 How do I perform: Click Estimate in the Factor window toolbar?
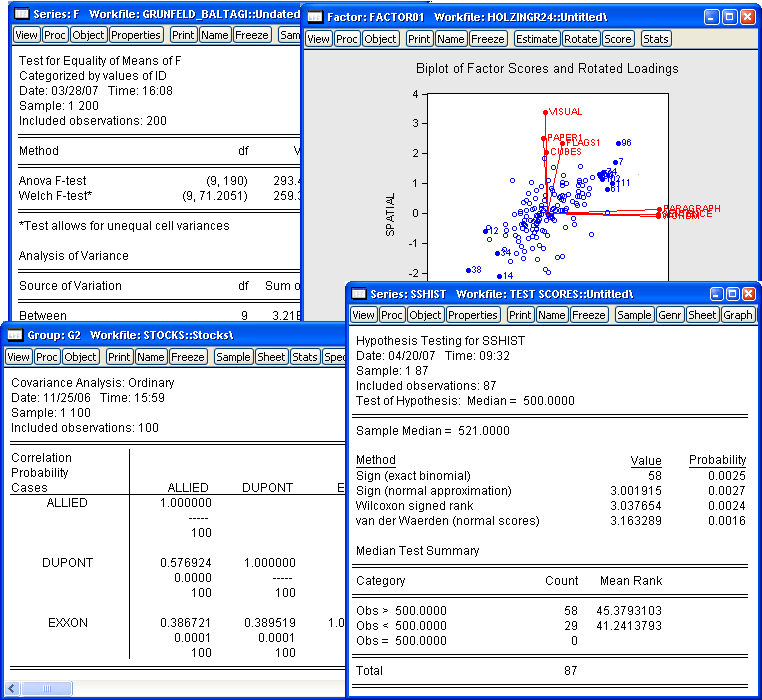coord(536,39)
